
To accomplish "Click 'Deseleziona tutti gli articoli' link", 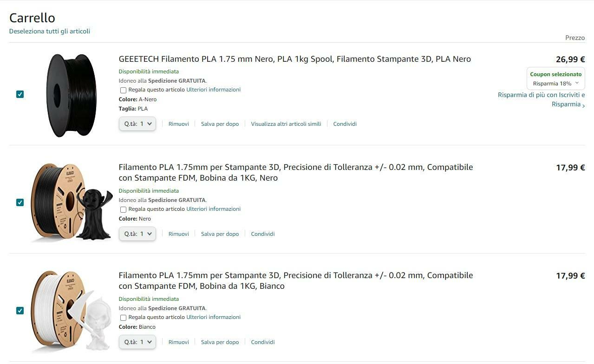I will [x=50, y=31].
